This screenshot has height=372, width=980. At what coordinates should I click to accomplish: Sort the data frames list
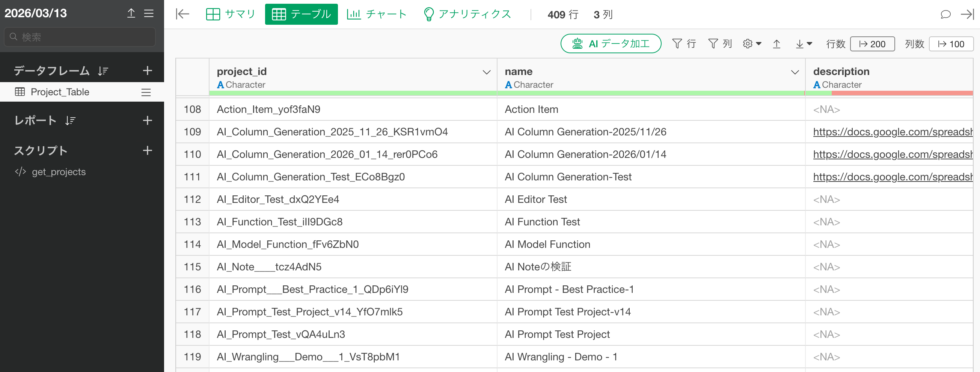pyautogui.click(x=103, y=71)
